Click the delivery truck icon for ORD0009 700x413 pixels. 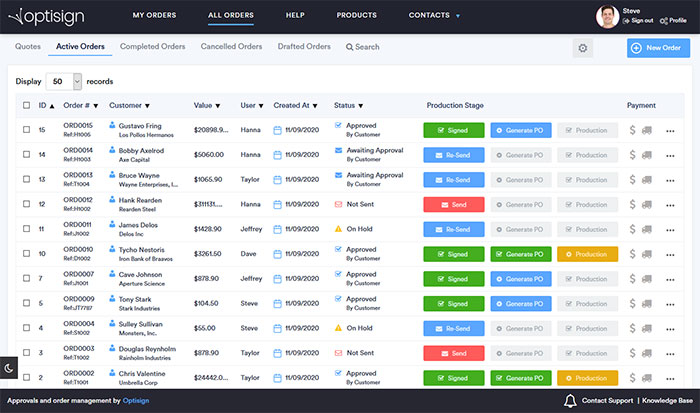pyautogui.click(x=646, y=304)
